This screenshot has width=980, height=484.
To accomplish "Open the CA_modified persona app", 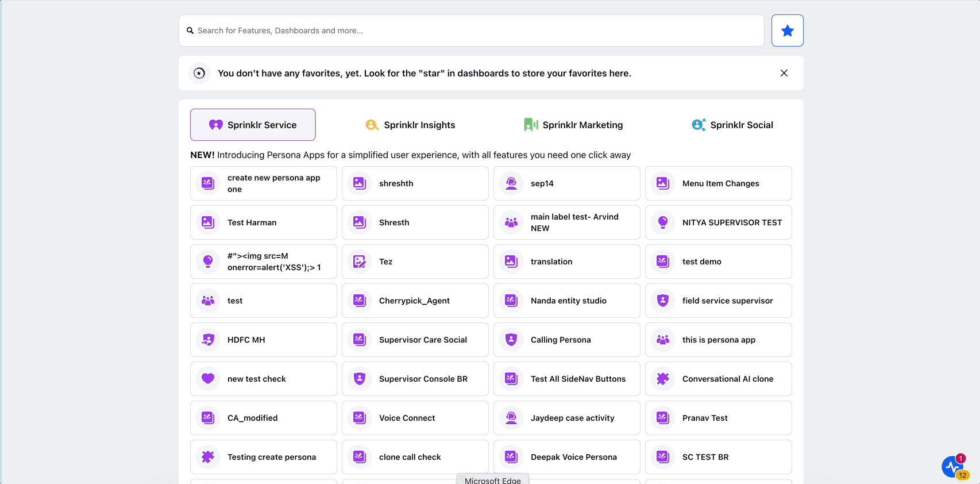I will (264, 418).
